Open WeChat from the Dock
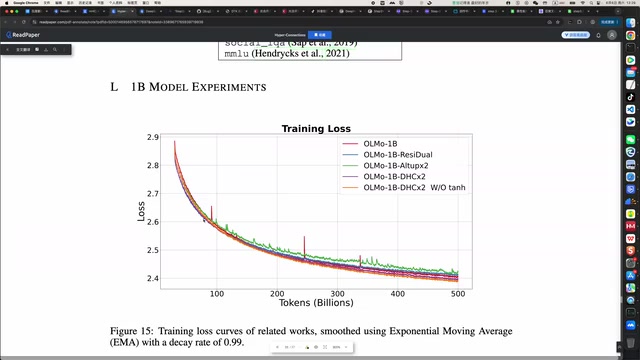 [x=631, y=140]
